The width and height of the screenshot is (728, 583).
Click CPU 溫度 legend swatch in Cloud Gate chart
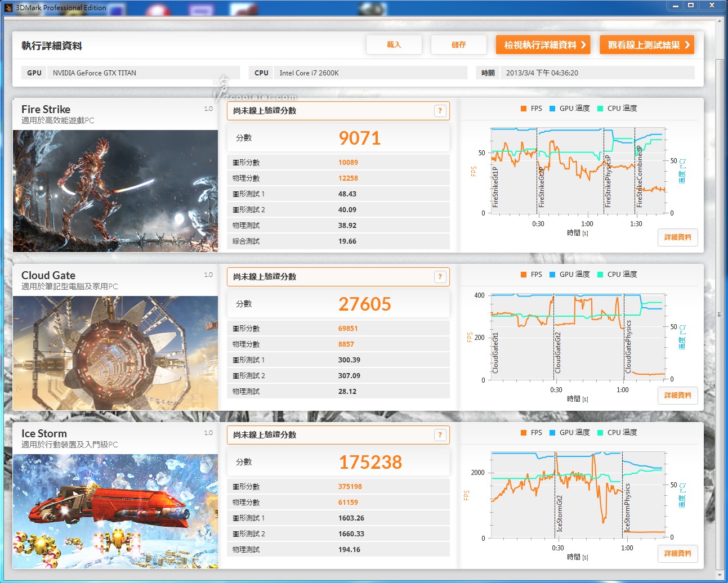click(600, 275)
